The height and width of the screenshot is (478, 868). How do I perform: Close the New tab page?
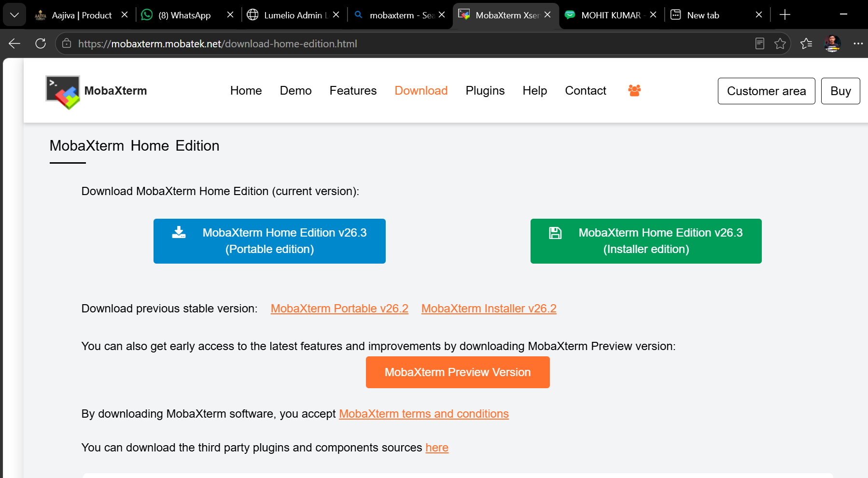click(759, 15)
